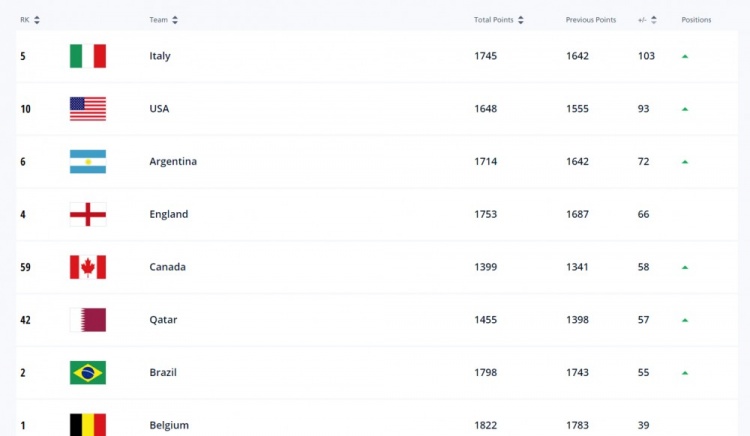Sort table by RK column
The image size is (750, 436).
pyautogui.click(x=37, y=20)
